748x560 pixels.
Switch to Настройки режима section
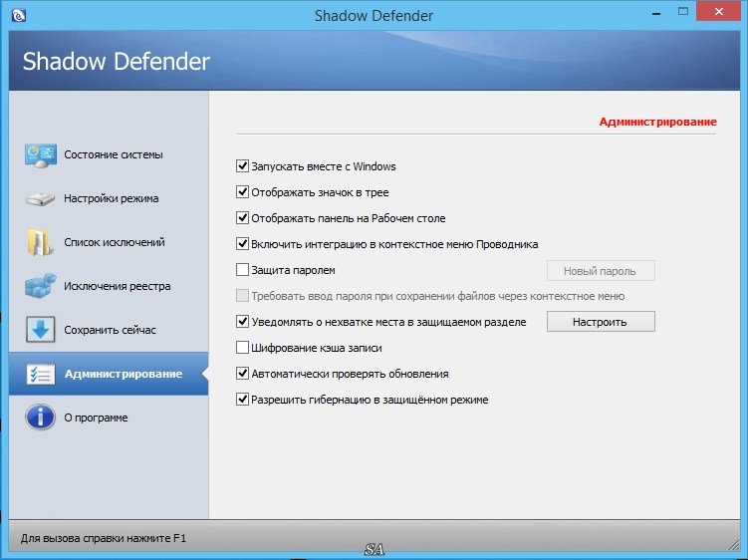point(112,198)
